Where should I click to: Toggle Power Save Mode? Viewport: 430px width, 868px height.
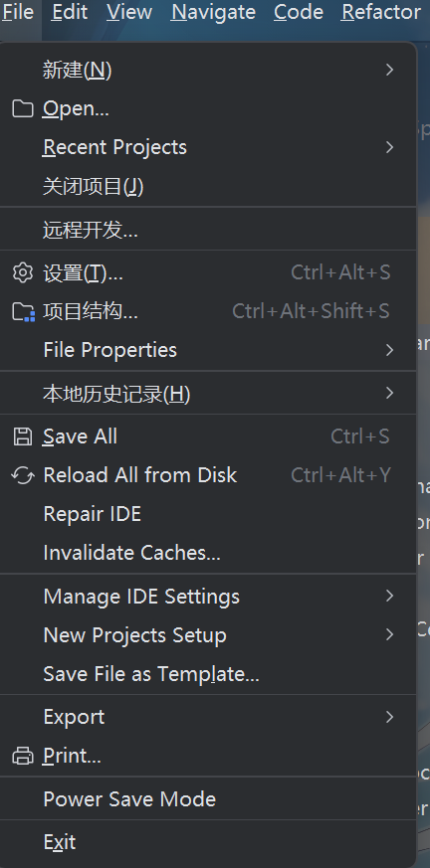pos(208,798)
